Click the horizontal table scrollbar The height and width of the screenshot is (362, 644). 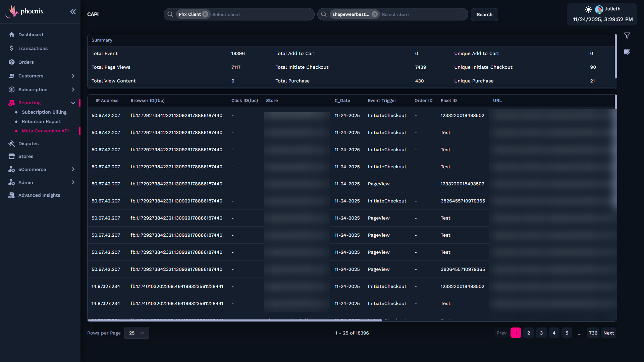pos(235,320)
